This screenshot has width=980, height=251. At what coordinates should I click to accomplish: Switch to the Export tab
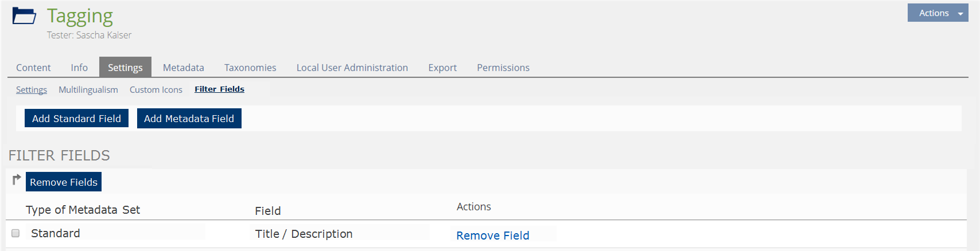coord(442,68)
